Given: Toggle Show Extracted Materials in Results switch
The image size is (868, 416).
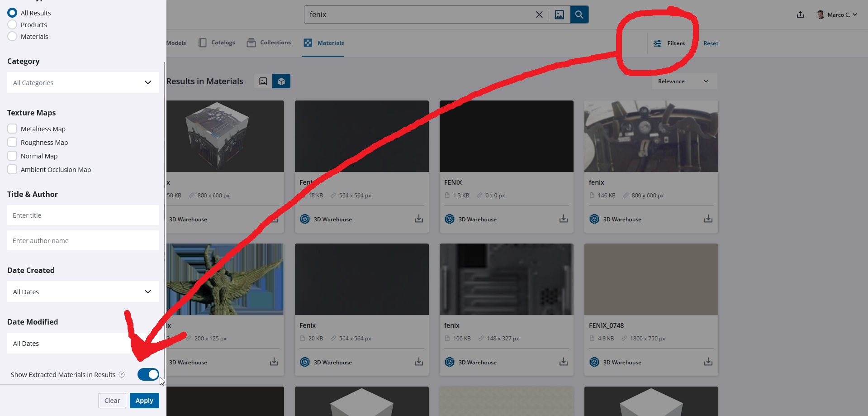Looking at the screenshot, I should pos(148,374).
